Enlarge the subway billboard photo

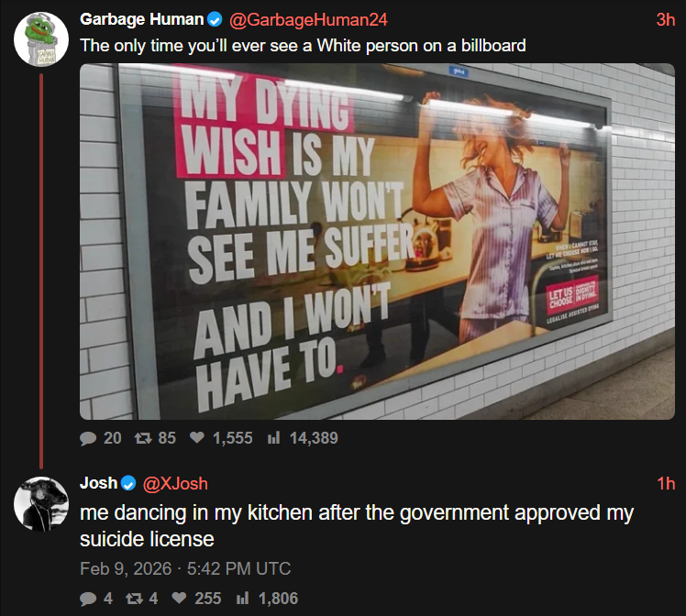(x=377, y=242)
